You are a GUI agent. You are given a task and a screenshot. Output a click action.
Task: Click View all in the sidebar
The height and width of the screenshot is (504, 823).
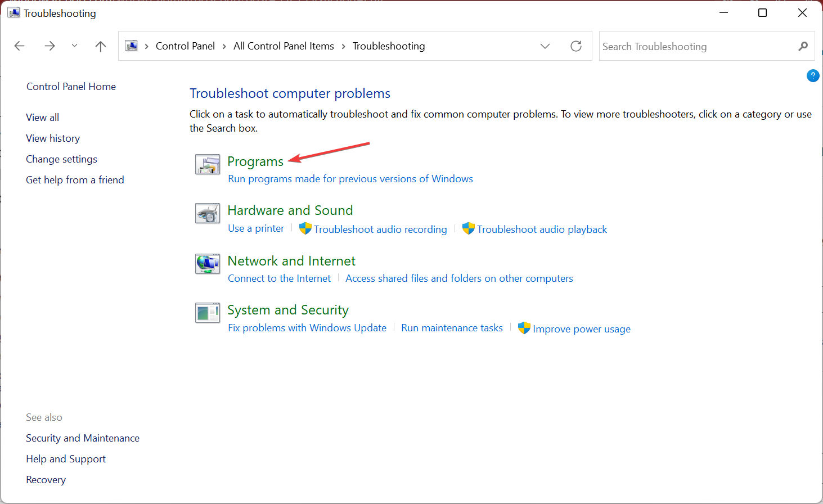click(42, 118)
